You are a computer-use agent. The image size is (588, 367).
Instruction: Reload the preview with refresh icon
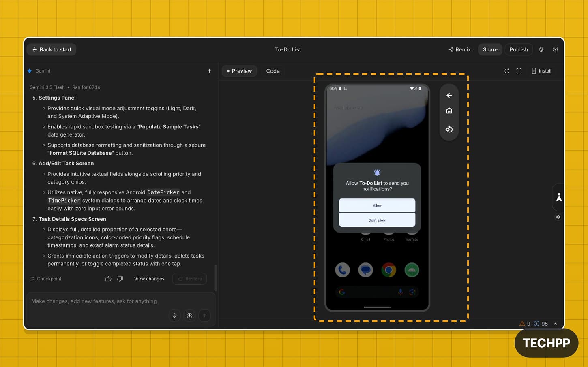coord(507,71)
